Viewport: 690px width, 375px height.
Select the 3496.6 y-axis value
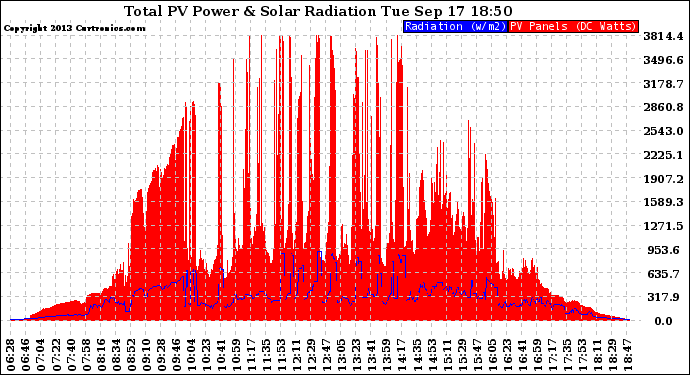pyautogui.click(x=663, y=60)
